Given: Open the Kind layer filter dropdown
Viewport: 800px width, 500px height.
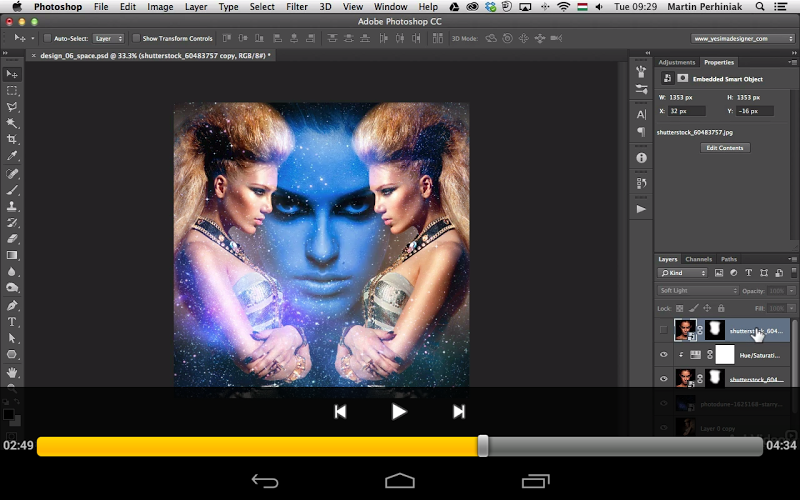Looking at the screenshot, I should (x=683, y=273).
